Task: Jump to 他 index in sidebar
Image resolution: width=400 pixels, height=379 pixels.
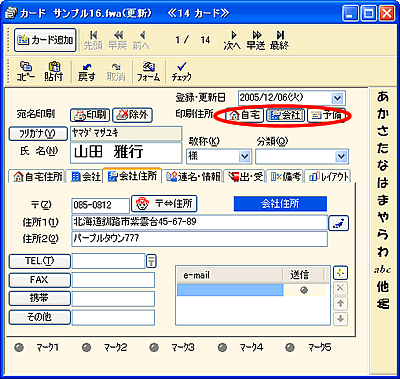Action: (x=383, y=286)
